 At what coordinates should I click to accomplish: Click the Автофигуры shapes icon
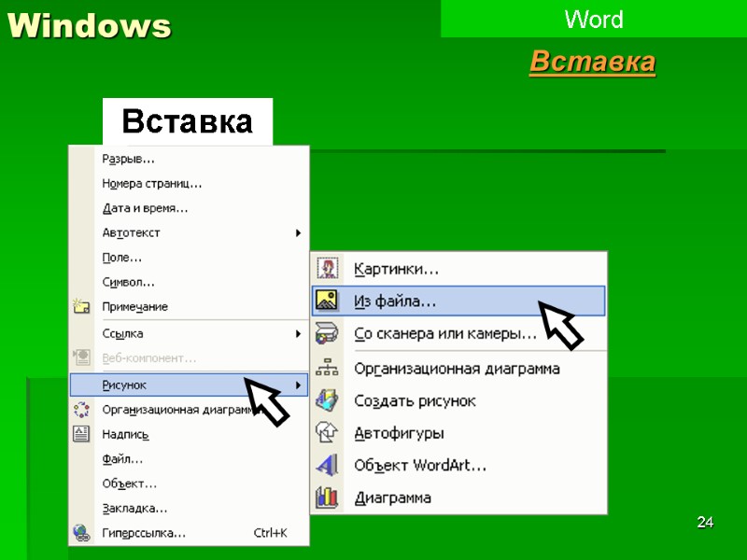(x=327, y=432)
